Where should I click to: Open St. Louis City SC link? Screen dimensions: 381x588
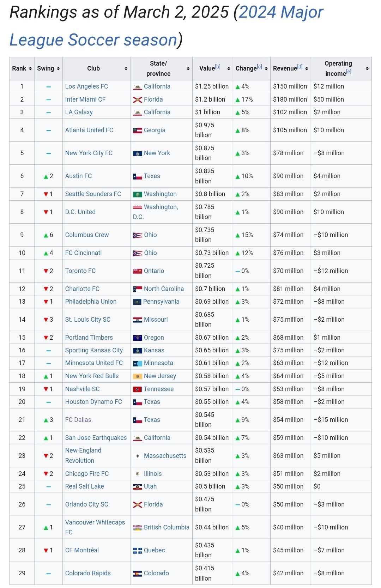click(88, 320)
